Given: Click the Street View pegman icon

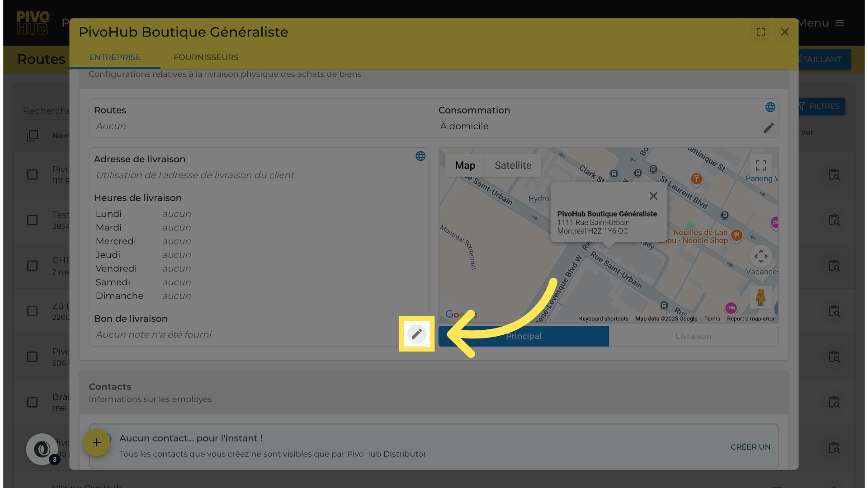Looking at the screenshot, I should [x=760, y=297].
